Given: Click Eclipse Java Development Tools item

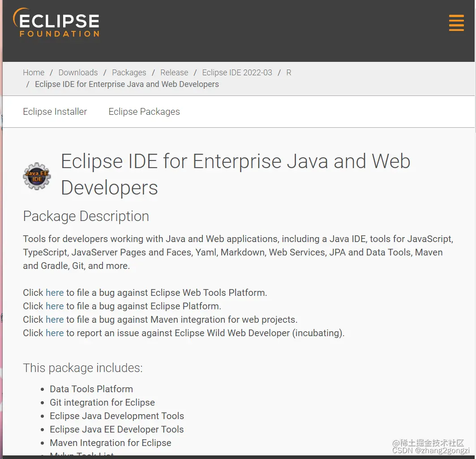Looking at the screenshot, I should tap(117, 416).
